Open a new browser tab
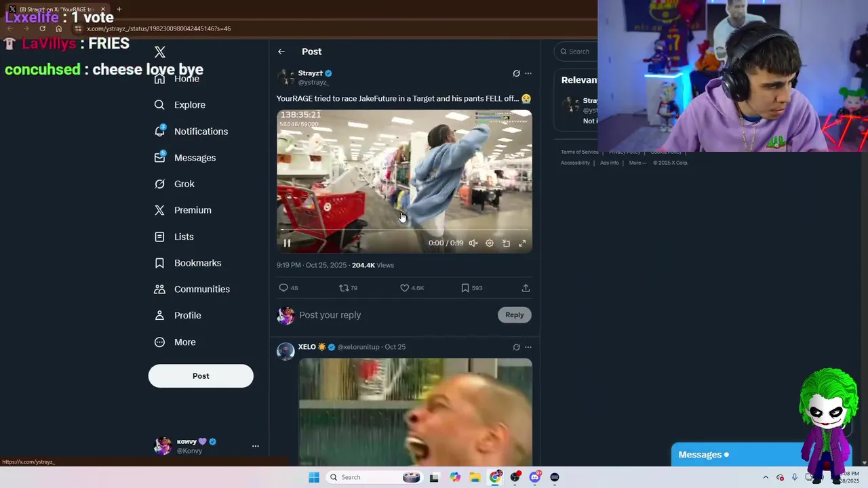The width and height of the screenshot is (868, 488). point(119,9)
